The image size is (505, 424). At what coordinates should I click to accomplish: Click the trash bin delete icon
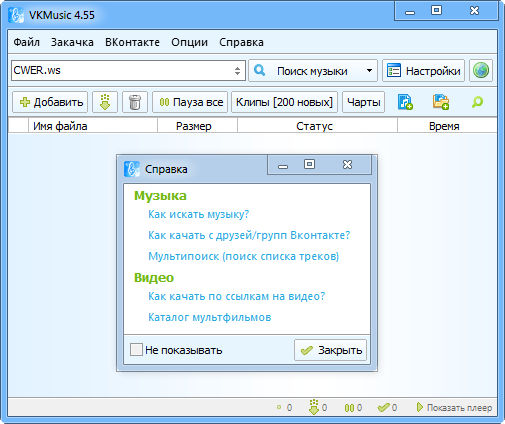point(135,102)
